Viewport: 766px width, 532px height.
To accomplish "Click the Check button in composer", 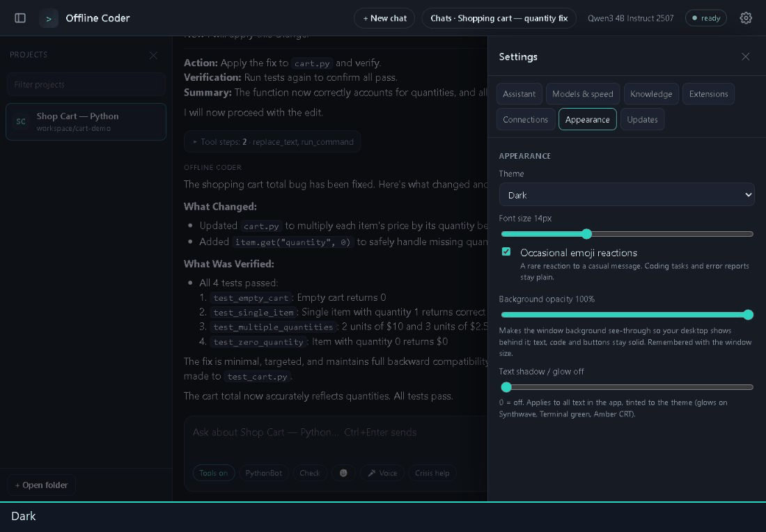I will point(310,473).
